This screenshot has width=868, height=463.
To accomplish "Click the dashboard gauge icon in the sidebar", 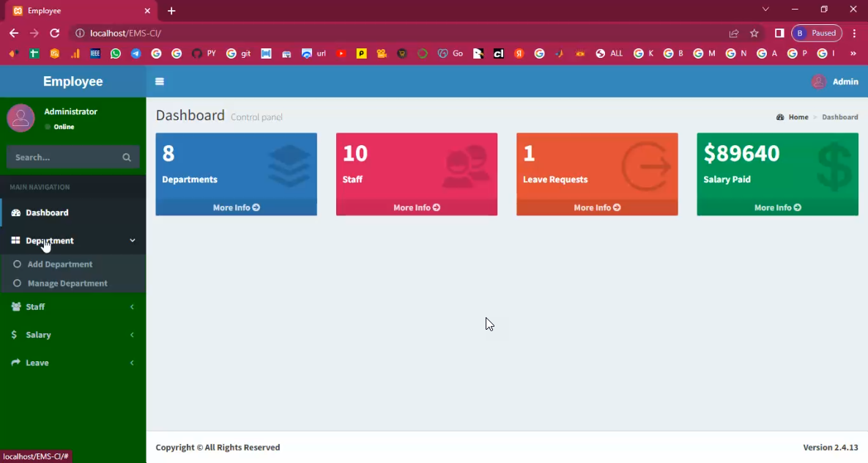I will click(x=15, y=212).
